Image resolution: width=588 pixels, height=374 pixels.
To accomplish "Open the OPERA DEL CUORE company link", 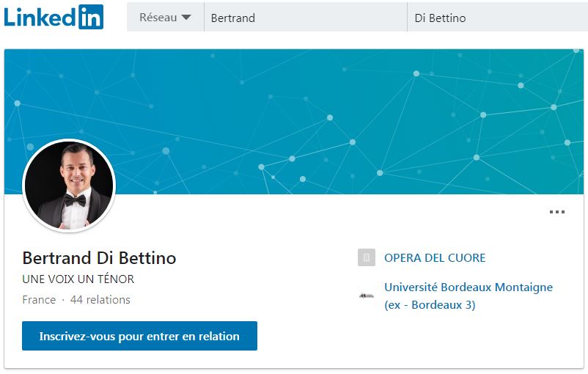I will point(435,258).
